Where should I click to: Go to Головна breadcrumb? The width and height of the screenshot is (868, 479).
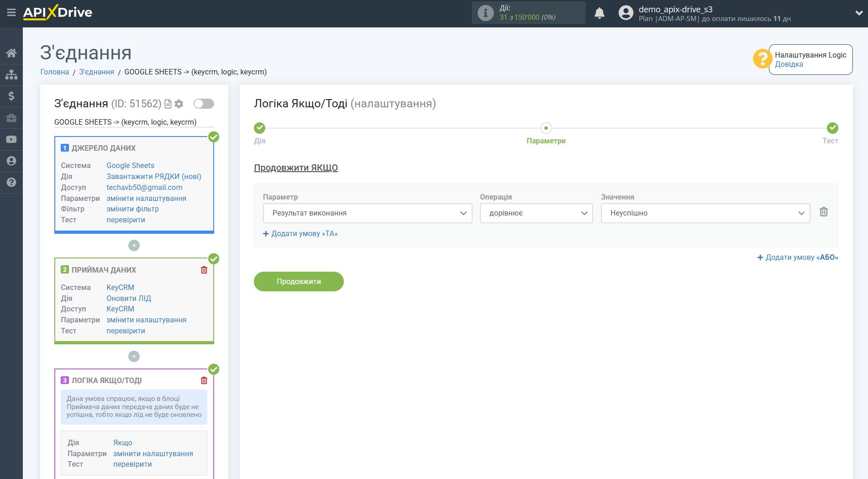(x=55, y=72)
